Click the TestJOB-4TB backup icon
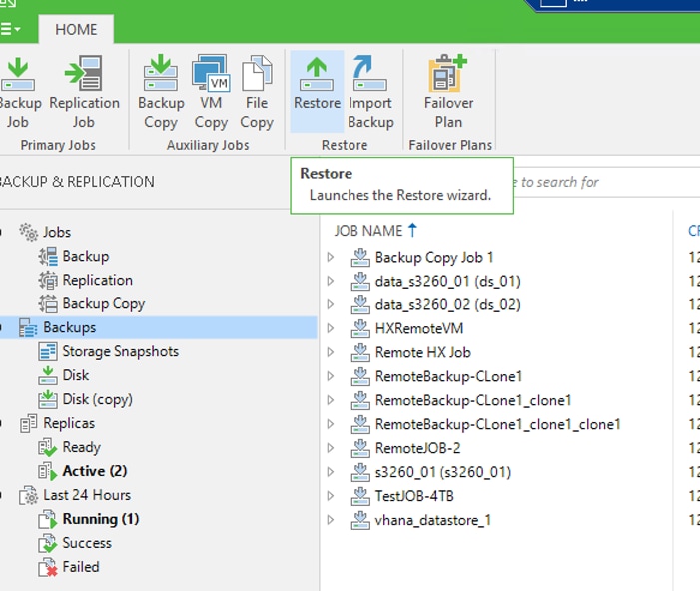This screenshot has width=700, height=591. pyautogui.click(x=360, y=496)
